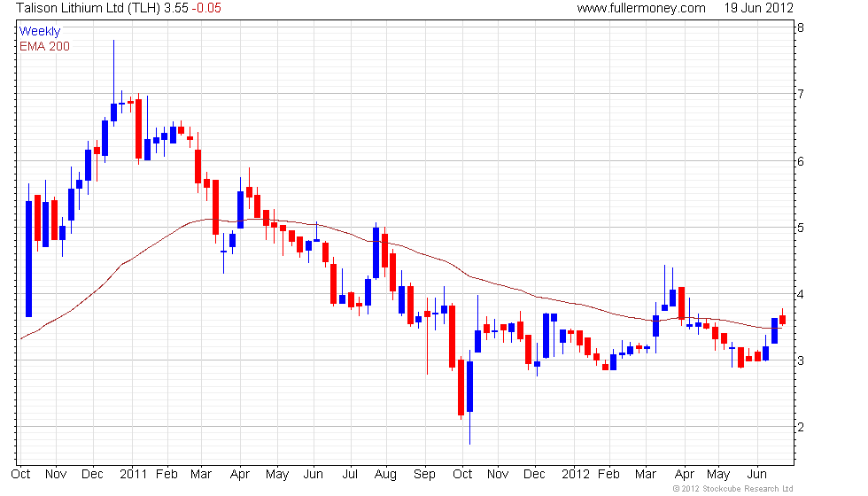Click the y-axis value 2
This screenshot has height=496, width=868.
tap(801, 427)
